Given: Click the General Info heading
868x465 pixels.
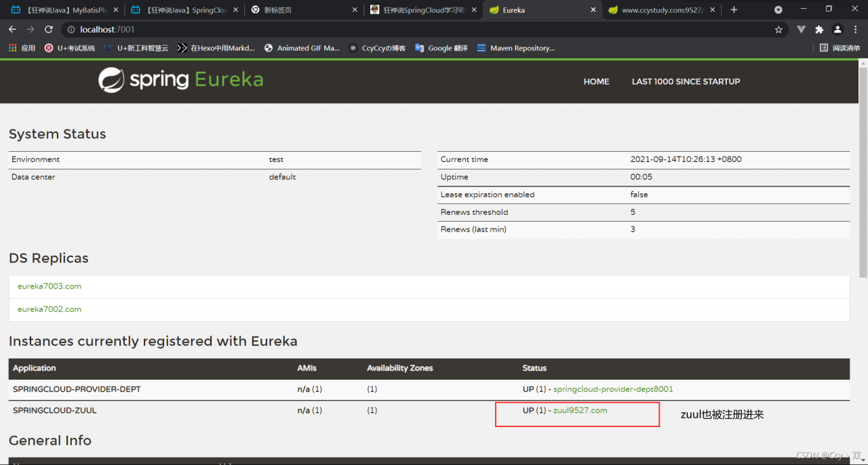Looking at the screenshot, I should (x=50, y=440).
